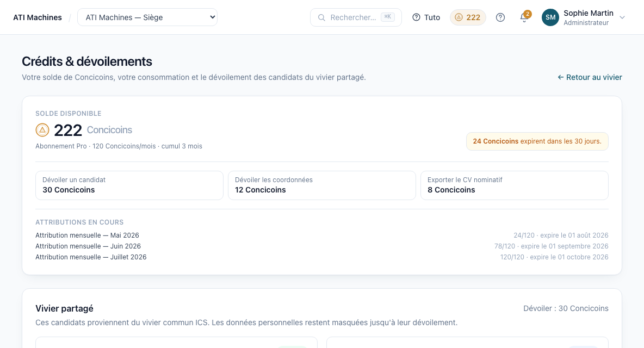Click the 120/120 expire le 01 octobre text
This screenshot has height=348, width=644.
[x=554, y=257]
